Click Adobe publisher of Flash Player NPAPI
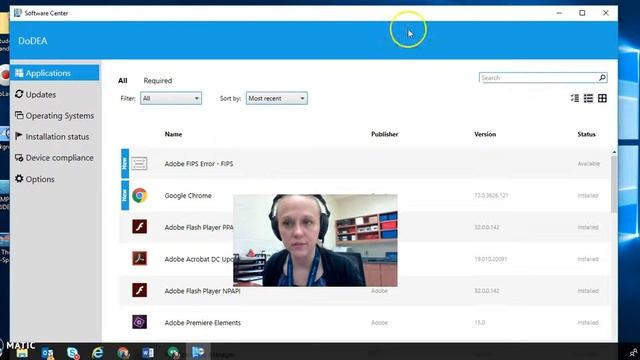640x360 pixels. [379, 291]
